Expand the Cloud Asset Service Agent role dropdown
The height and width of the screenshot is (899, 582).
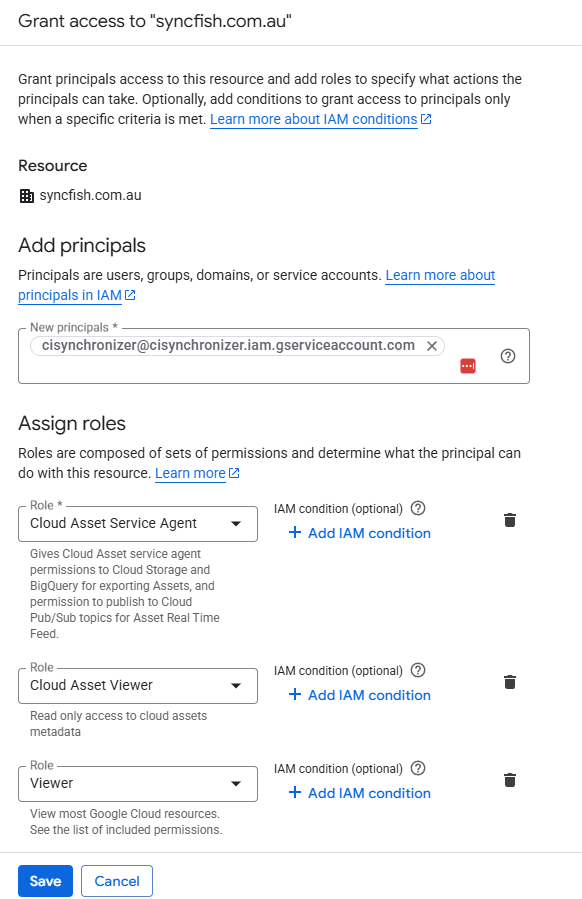pos(138,523)
